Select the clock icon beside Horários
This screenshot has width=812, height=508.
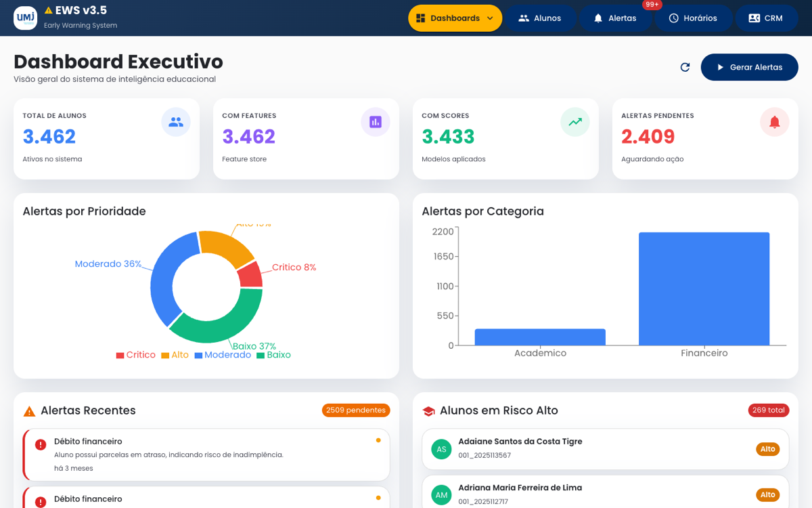click(x=673, y=18)
